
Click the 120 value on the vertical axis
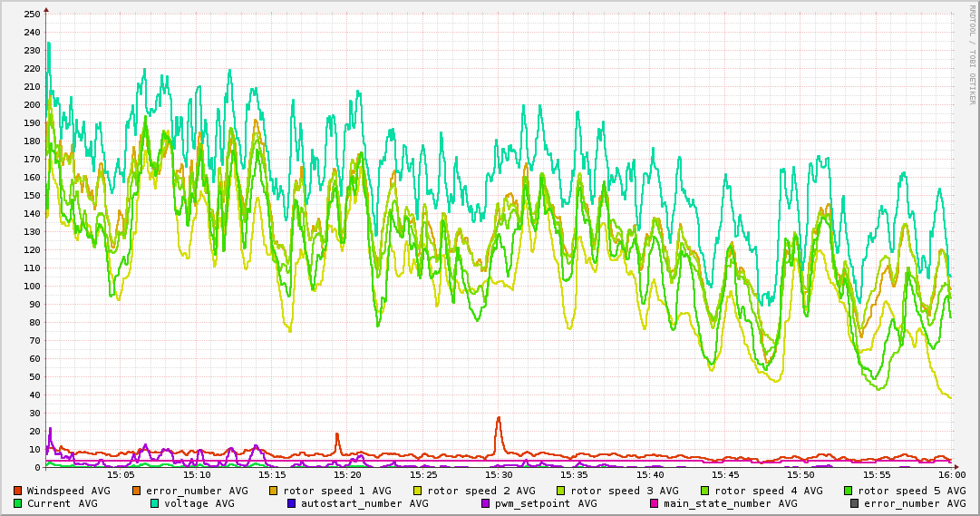[x=32, y=249]
